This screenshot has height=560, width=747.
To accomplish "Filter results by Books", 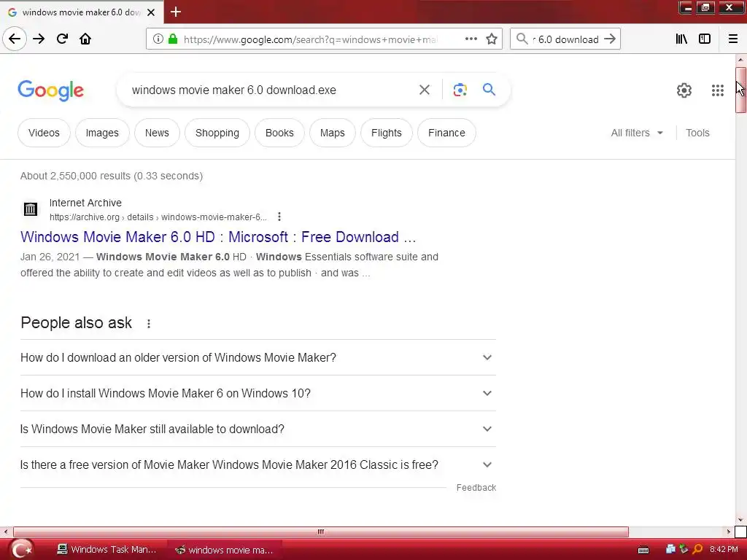I will tap(279, 133).
